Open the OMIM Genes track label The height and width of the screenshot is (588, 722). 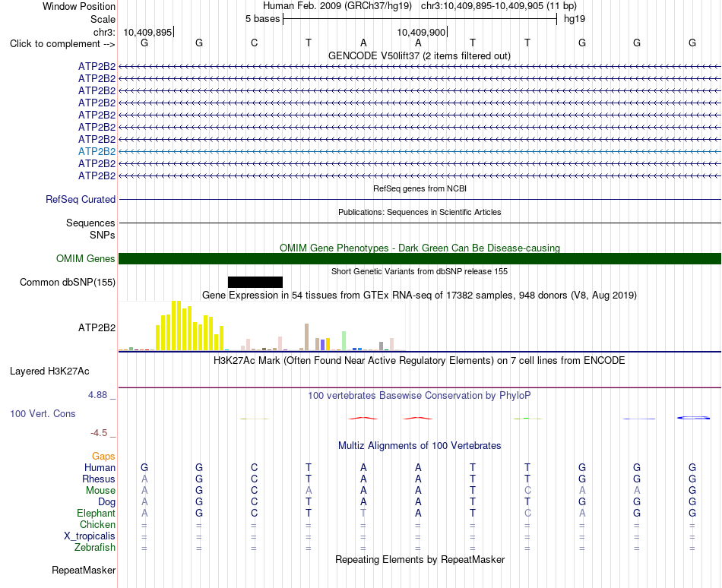(x=85, y=258)
